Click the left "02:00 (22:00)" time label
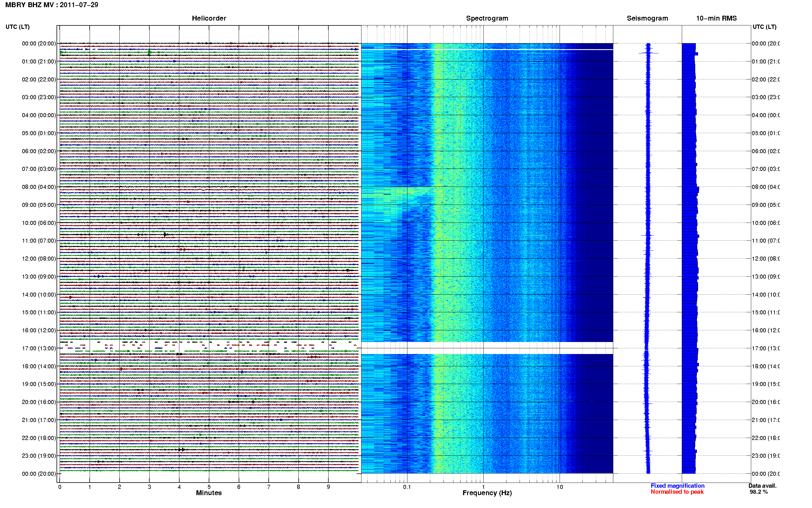The height and width of the screenshot is (508, 812). tap(39, 79)
